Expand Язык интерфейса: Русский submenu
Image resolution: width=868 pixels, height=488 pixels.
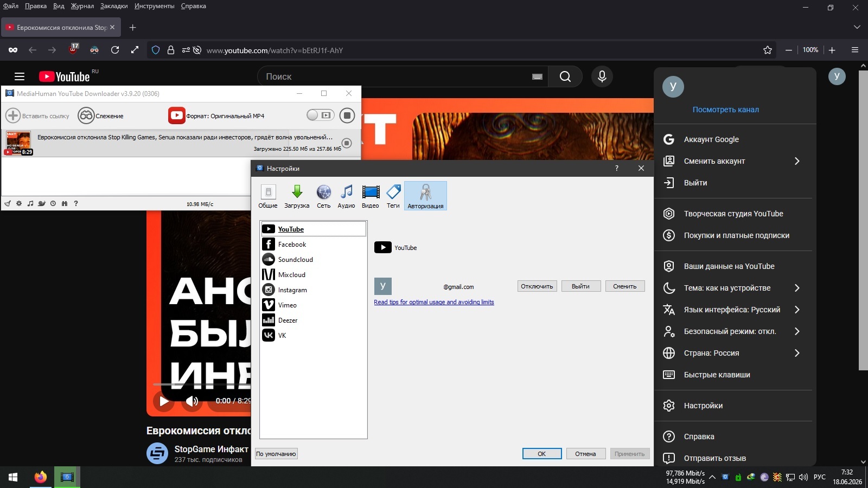[733, 310]
